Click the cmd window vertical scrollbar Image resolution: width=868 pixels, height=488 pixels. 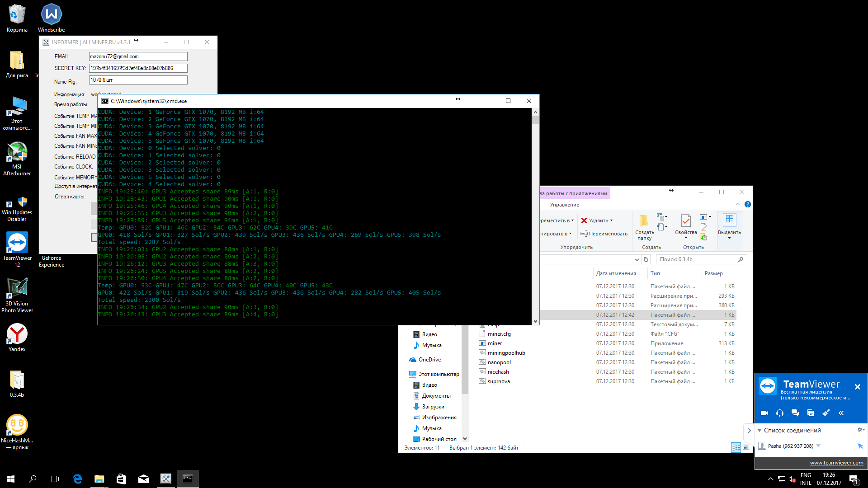coord(535,217)
